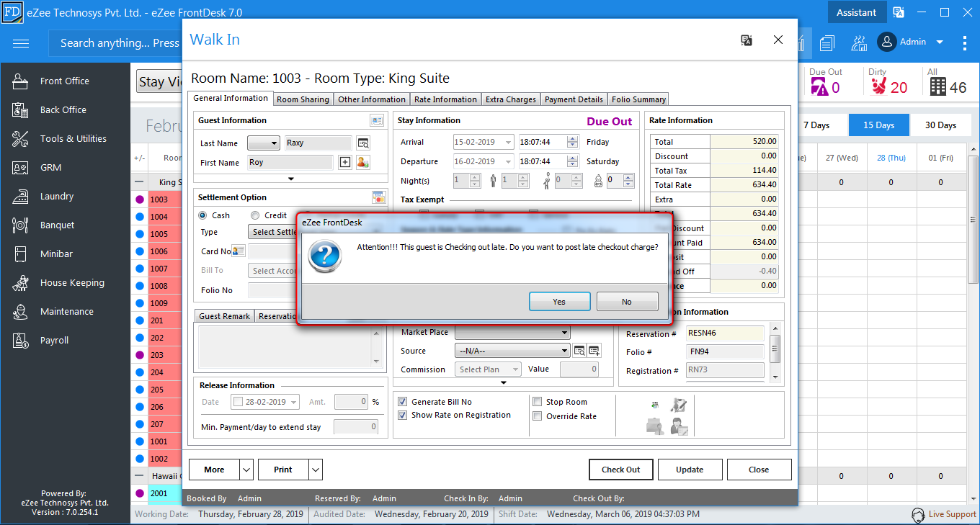Click the Due Out status icon
This screenshot has width=980, height=525.
pyautogui.click(x=819, y=87)
